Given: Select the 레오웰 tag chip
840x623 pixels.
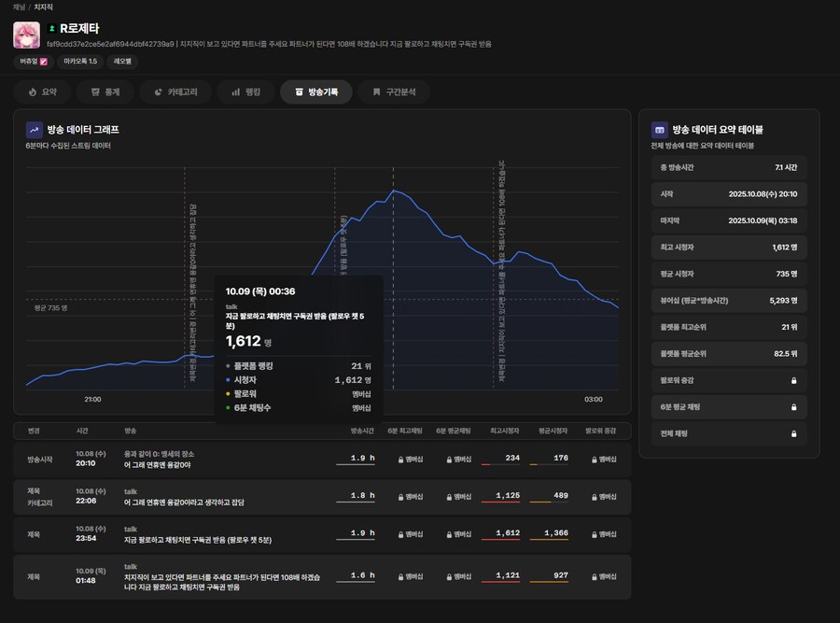Looking at the screenshot, I should pyautogui.click(x=122, y=62).
